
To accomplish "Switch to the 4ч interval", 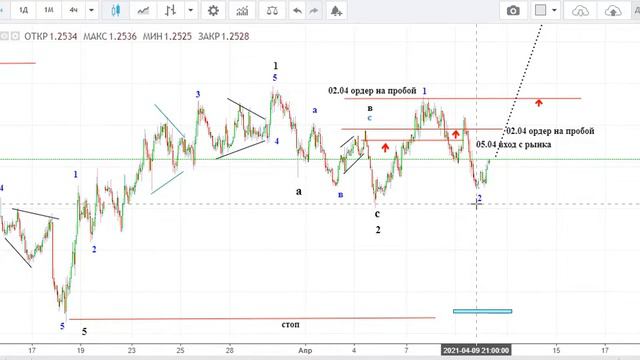I will (73, 10).
